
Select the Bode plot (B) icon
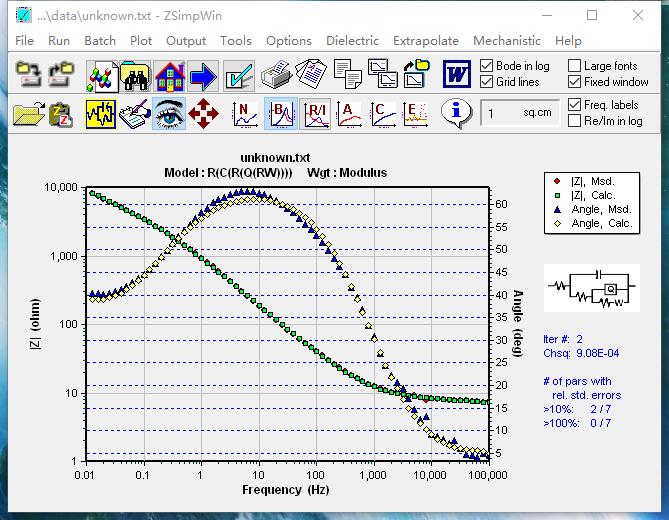point(281,114)
